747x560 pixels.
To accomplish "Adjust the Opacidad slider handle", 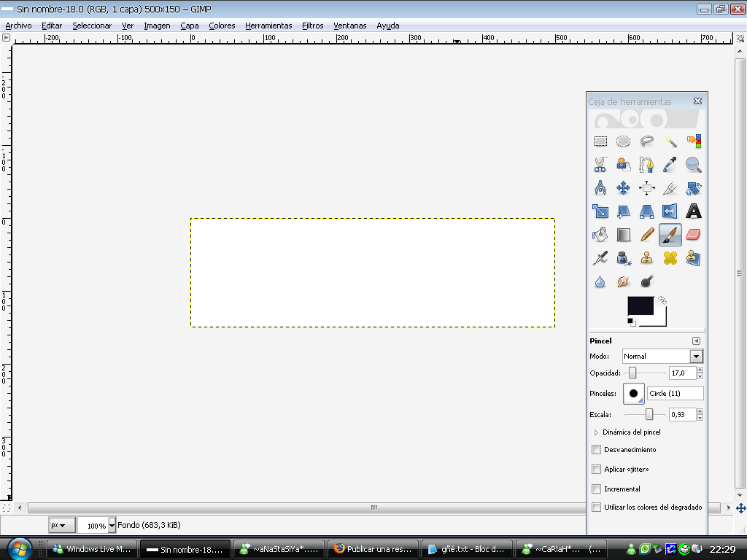I will pos(632,373).
